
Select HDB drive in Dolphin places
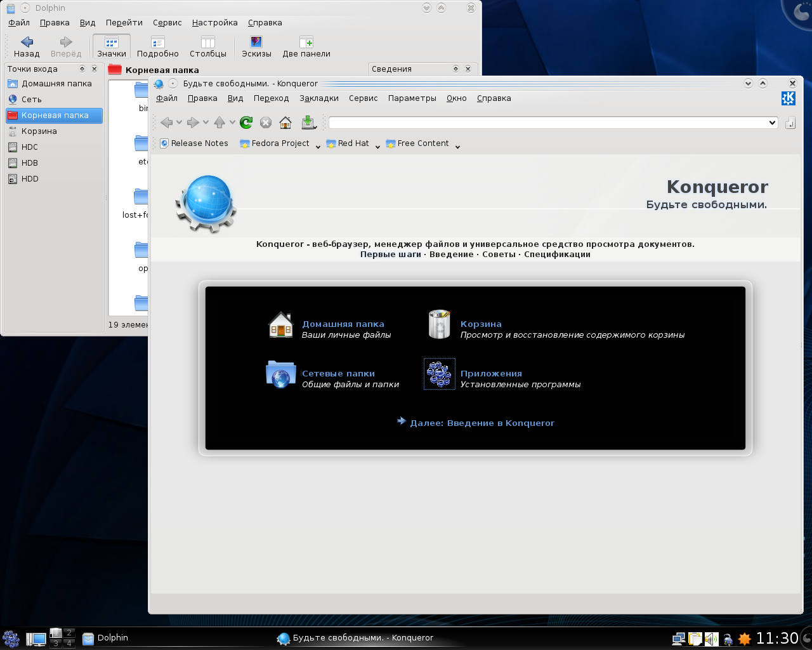tap(54, 163)
